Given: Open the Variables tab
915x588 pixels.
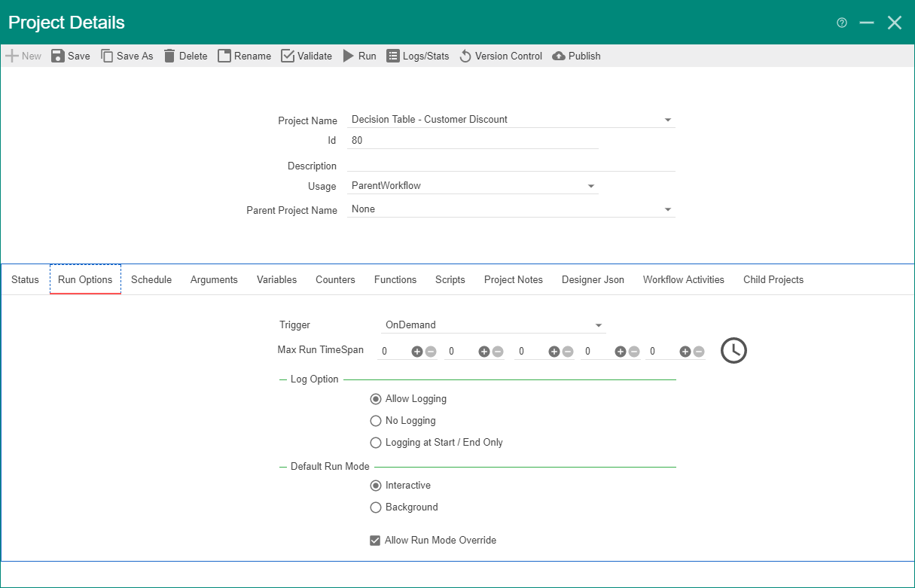Looking at the screenshot, I should (276, 279).
